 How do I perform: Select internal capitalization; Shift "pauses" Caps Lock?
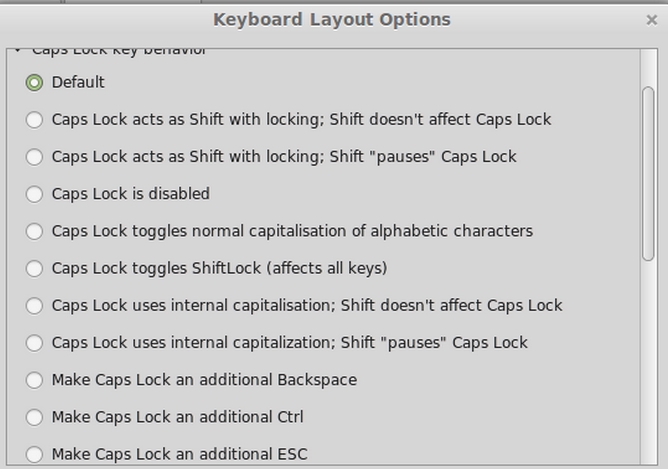pyautogui.click(x=35, y=343)
